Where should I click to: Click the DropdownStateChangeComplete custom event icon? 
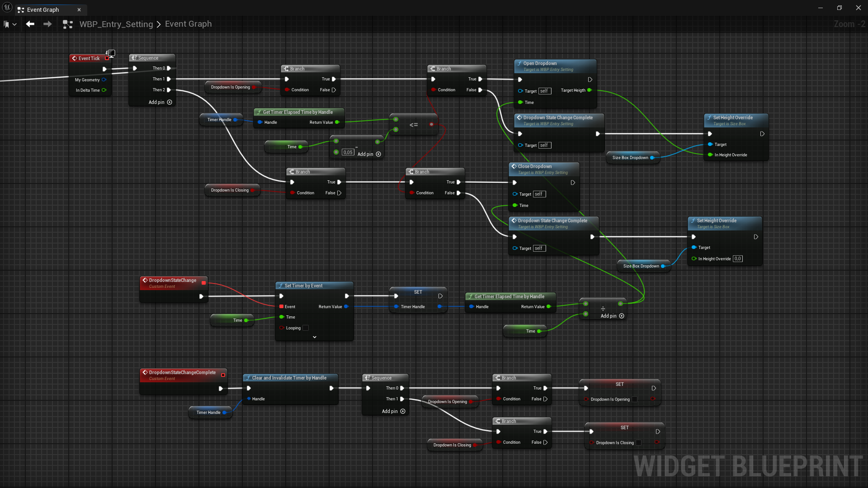pos(145,373)
